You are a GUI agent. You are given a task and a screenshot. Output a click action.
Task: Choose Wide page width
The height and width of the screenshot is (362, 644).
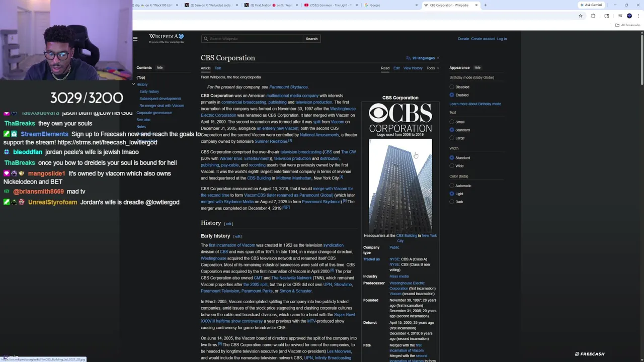click(x=452, y=166)
